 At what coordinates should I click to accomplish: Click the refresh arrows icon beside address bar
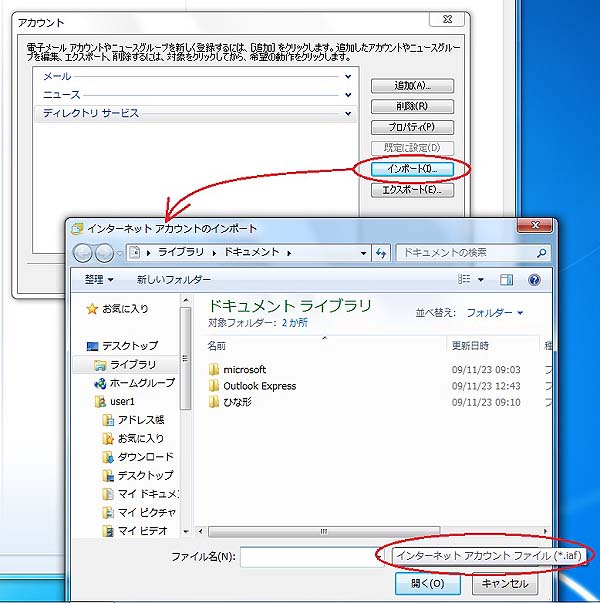(381, 253)
